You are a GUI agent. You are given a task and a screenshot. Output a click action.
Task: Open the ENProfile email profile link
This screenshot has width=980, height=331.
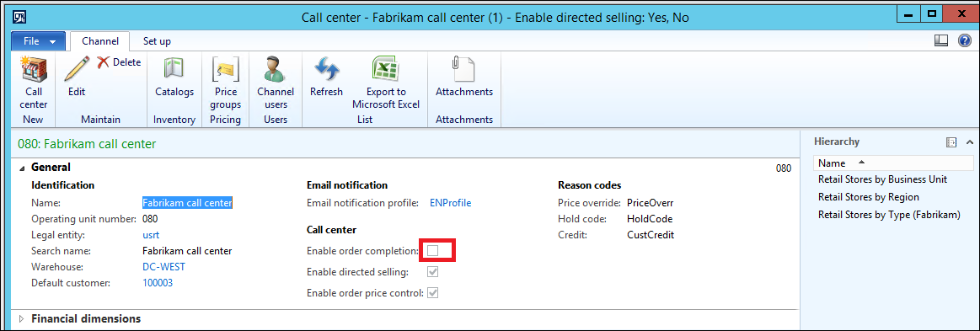pyautogui.click(x=450, y=203)
